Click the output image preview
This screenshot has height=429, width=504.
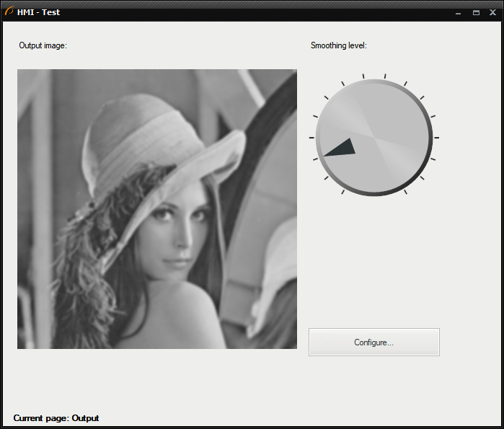(x=157, y=209)
